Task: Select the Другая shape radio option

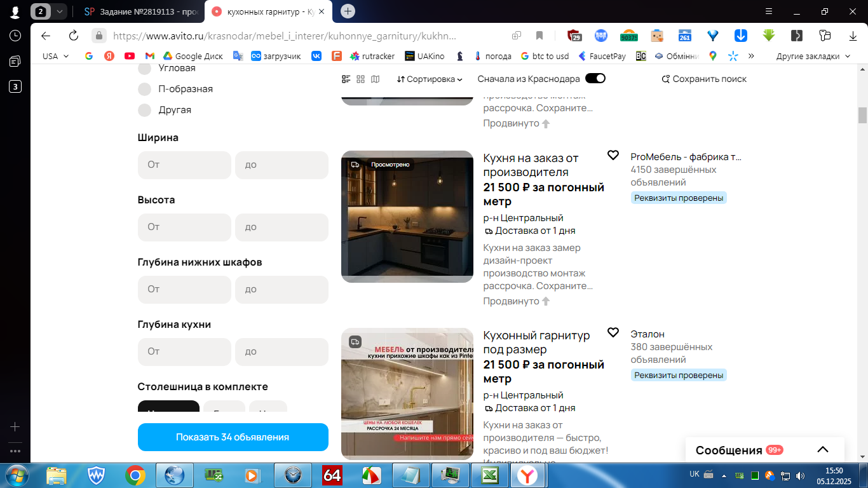Action: (145, 110)
